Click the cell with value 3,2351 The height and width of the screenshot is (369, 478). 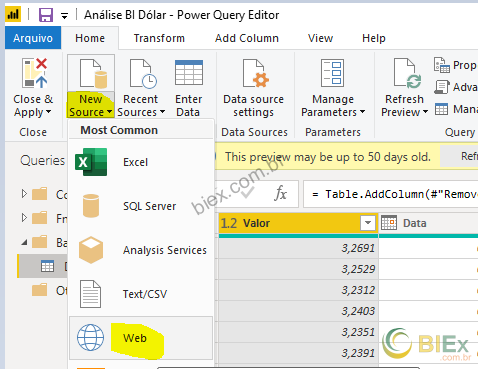pos(298,332)
